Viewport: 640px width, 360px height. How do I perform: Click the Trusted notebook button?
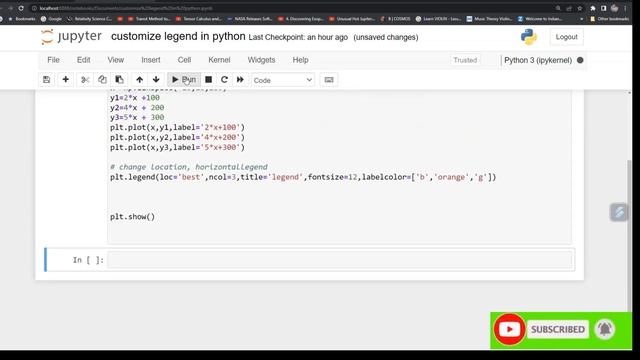(465, 60)
